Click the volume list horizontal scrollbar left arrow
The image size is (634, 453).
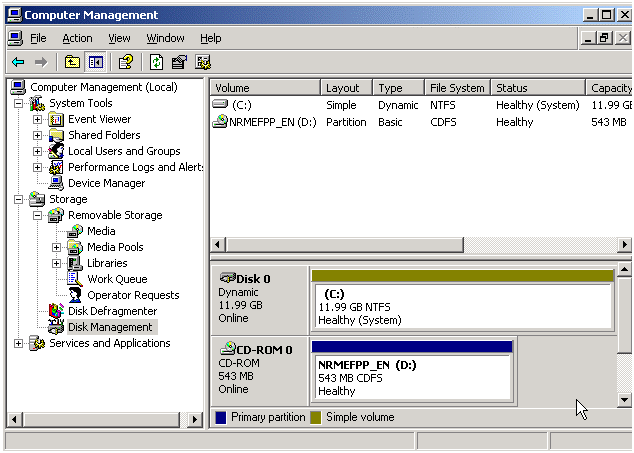click(x=218, y=245)
